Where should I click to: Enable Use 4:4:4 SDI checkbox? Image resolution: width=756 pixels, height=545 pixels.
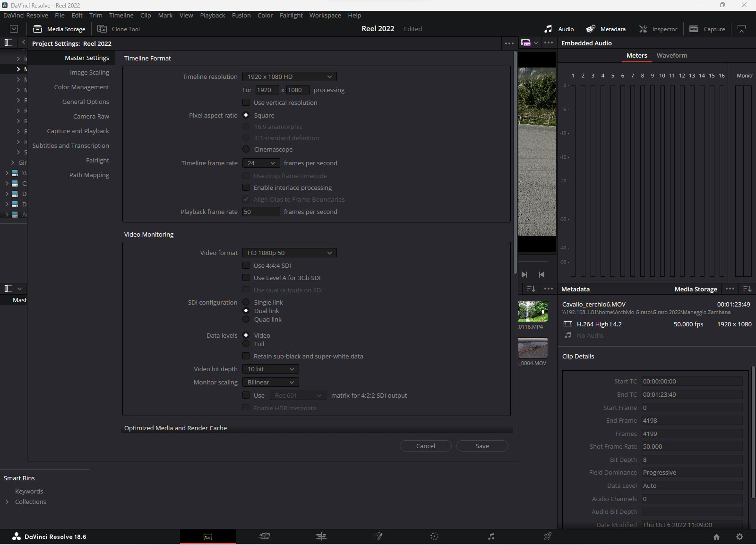(246, 265)
